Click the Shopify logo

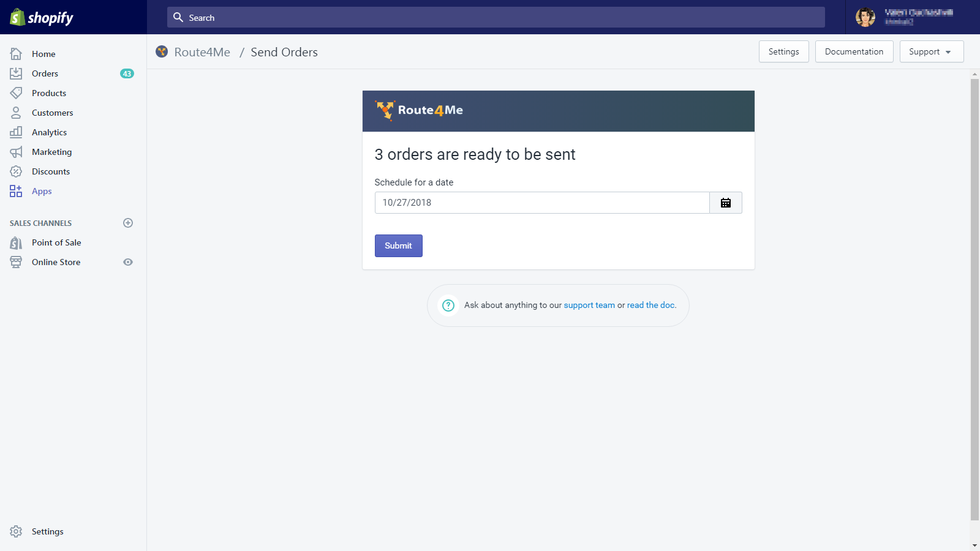(x=42, y=18)
